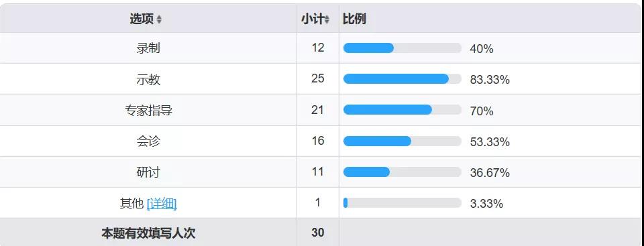Click the 比例 column header
644x246 pixels.
(491, 19)
